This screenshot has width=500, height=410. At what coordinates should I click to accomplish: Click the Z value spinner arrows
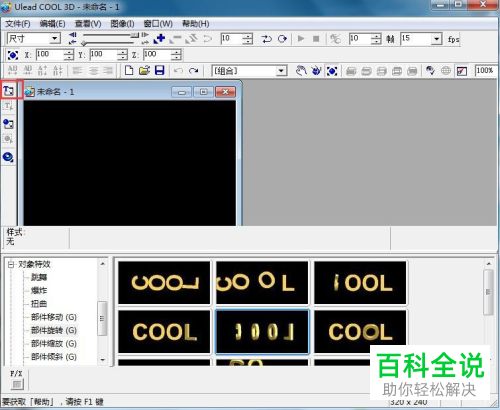[x=176, y=55]
